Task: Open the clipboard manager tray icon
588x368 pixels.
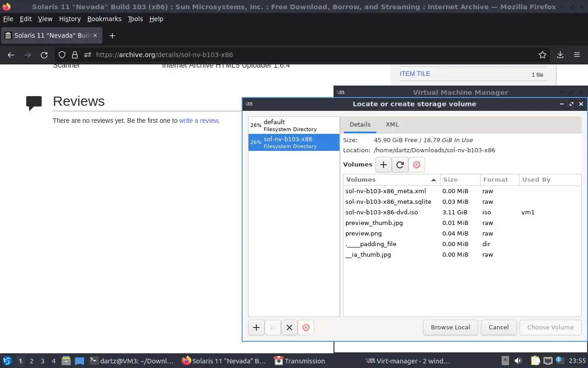Action: [x=535, y=361]
